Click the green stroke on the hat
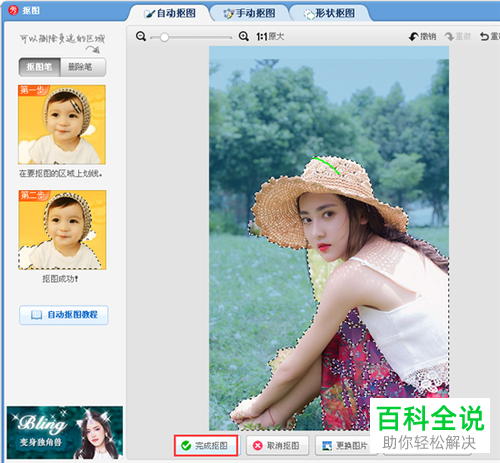Screen dimensions: 500x463 click(327, 165)
